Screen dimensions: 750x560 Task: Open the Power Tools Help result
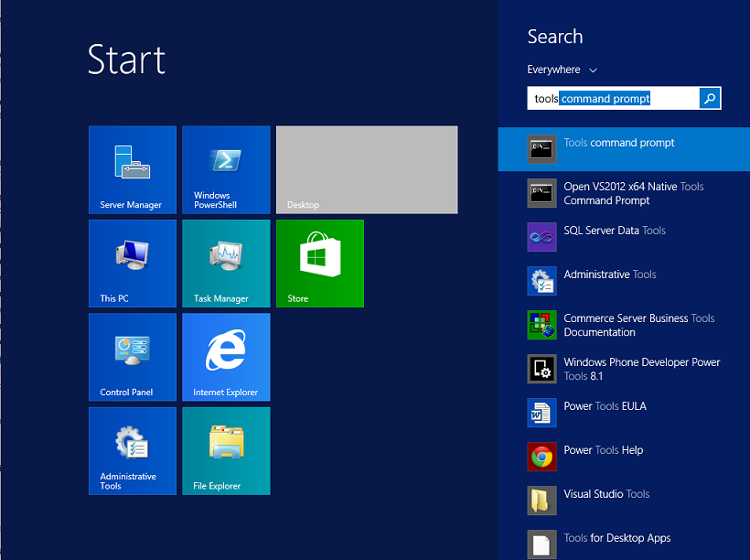[x=603, y=450]
